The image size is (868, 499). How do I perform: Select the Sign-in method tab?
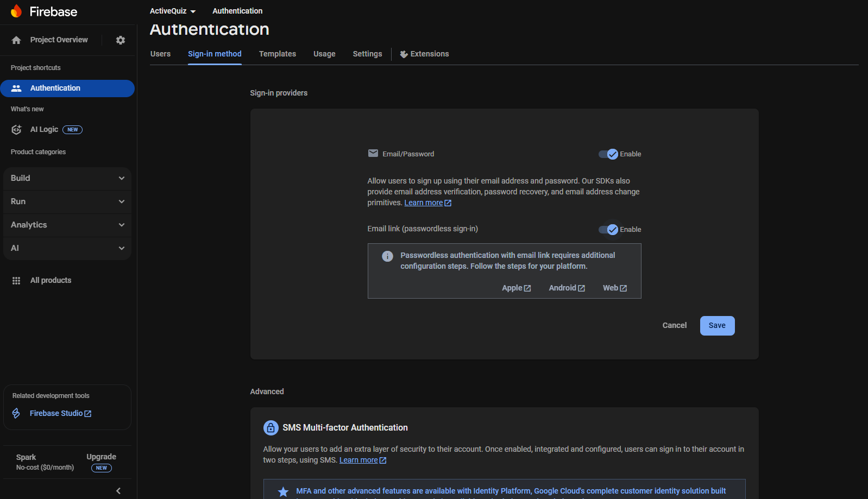point(215,54)
